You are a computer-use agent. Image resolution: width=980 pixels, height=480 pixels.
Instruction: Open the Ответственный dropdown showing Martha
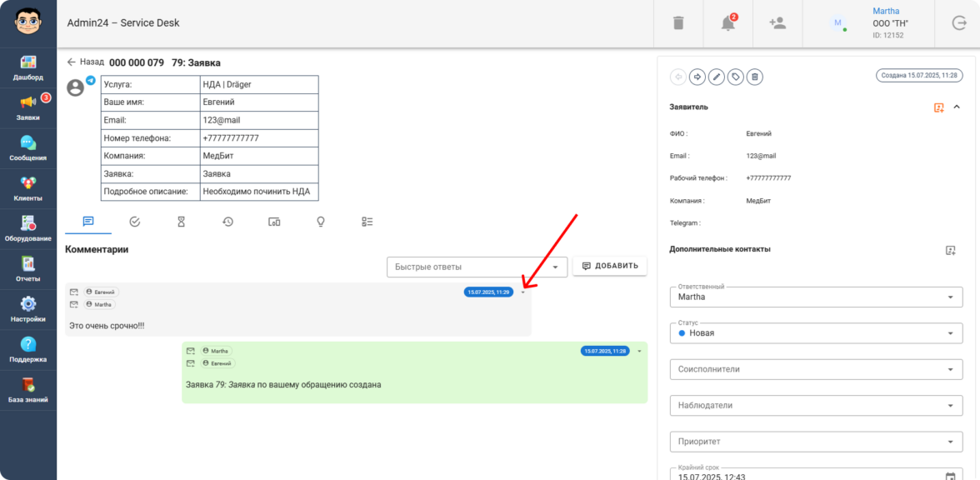pos(817,297)
